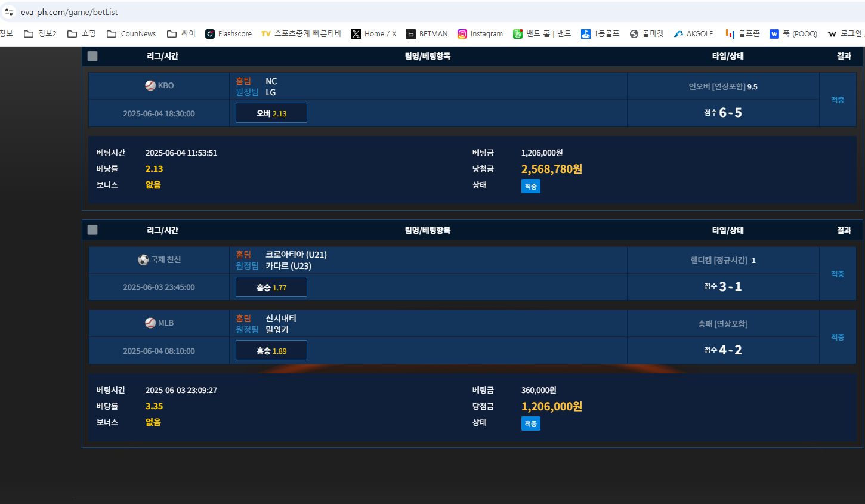Expand the CounNews bookmarks folder
865x504 pixels.
coord(131,34)
